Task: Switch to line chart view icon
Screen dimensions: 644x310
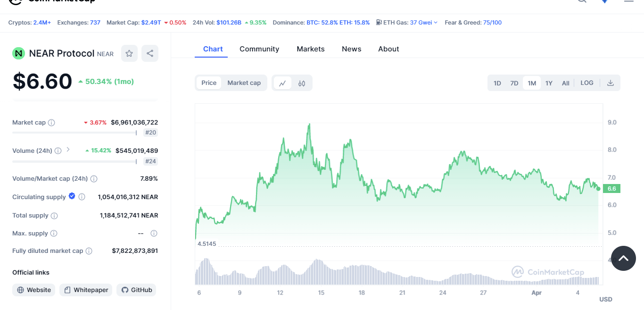Action: (x=282, y=83)
